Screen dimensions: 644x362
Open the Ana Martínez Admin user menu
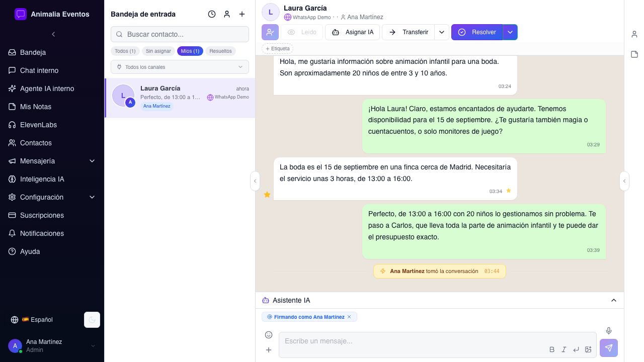tap(52, 346)
